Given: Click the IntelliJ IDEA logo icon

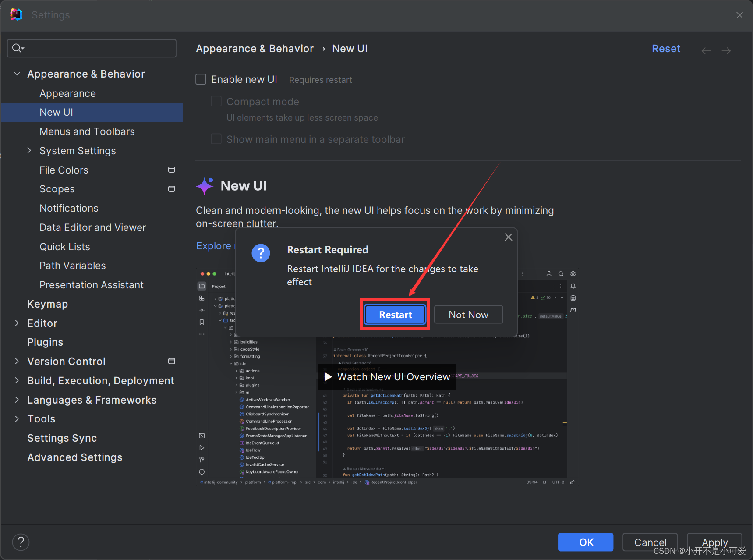Looking at the screenshot, I should click(x=16, y=14).
